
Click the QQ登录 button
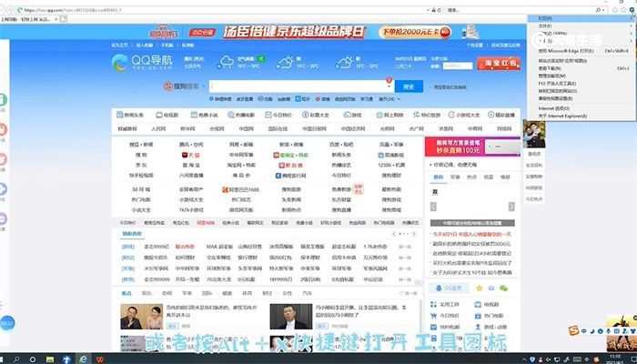pyautogui.click(x=449, y=288)
